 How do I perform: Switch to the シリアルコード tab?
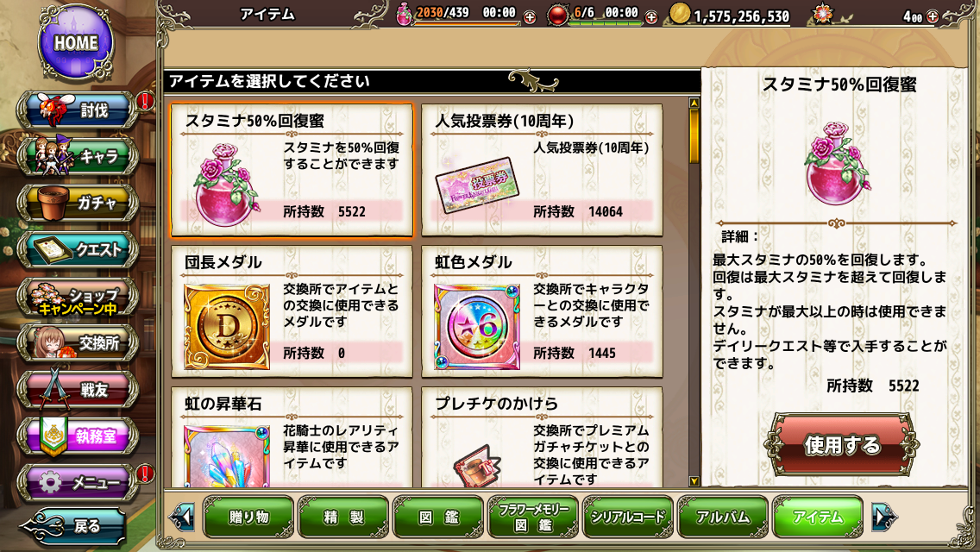(627, 517)
